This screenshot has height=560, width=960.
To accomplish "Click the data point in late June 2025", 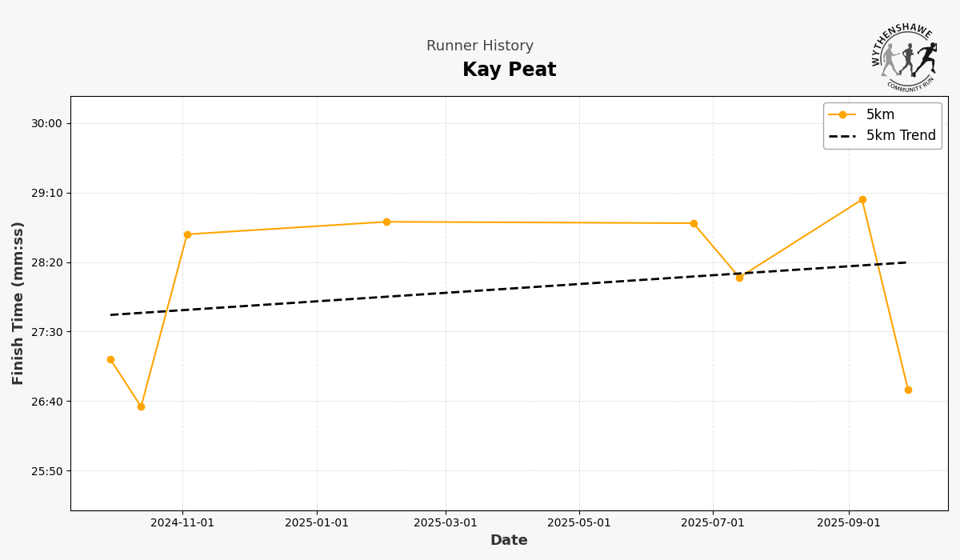I will point(694,224).
